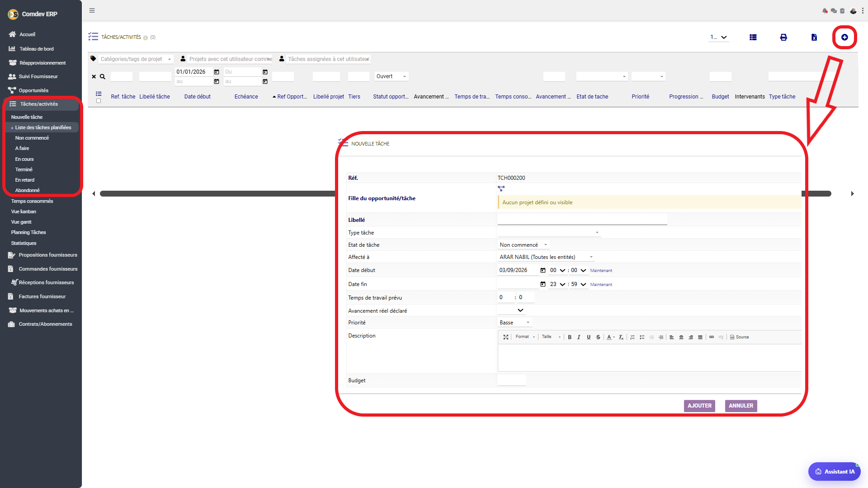Open Vue kanban in the sidebar
868x488 pixels.
point(24,211)
